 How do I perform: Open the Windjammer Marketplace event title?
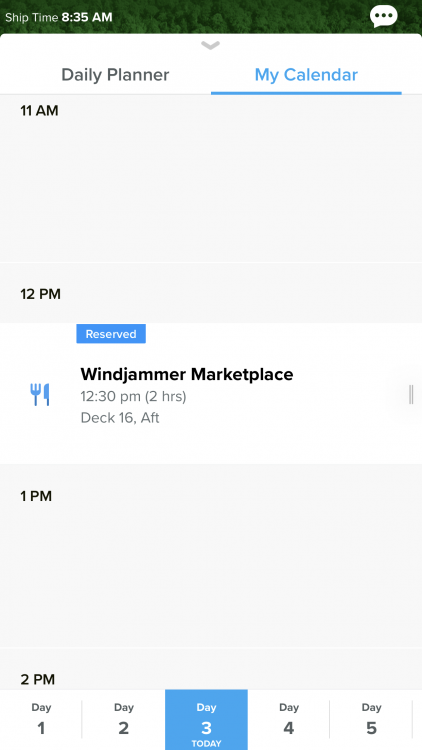[x=187, y=374]
